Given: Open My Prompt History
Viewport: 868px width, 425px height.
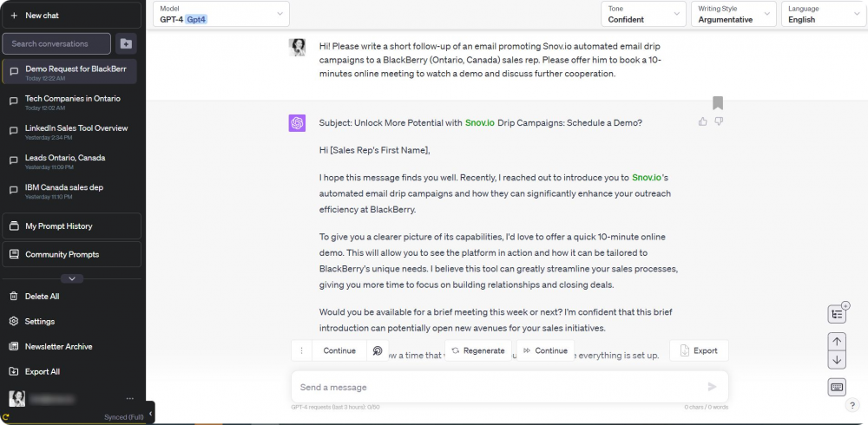Looking at the screenshot, I should (x=71, y=226).
